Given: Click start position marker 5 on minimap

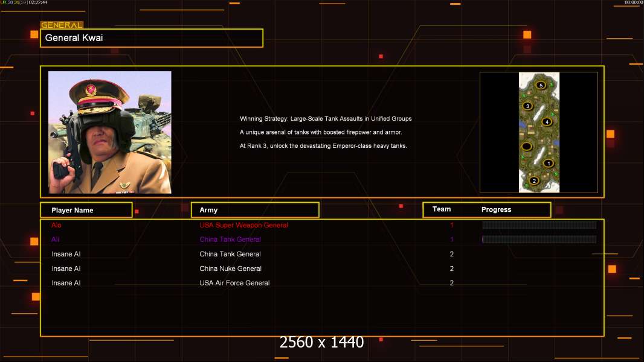Looking at the screenshot, I should pos(541,85).
